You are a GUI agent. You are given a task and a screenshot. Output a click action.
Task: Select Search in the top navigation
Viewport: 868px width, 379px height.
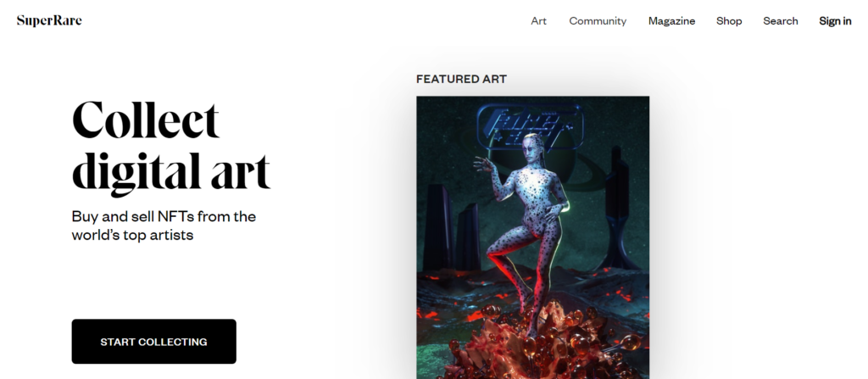click(781, 21)
